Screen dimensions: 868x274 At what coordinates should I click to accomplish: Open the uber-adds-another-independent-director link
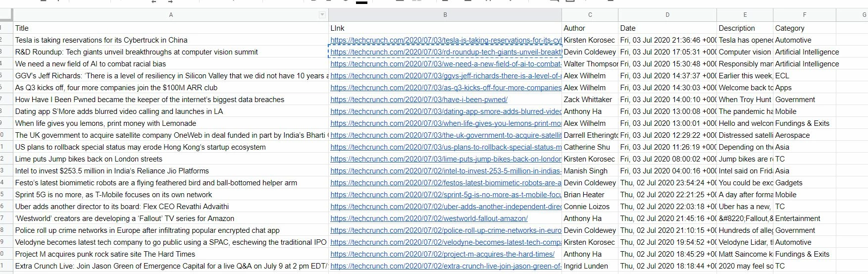coord(446,207)
